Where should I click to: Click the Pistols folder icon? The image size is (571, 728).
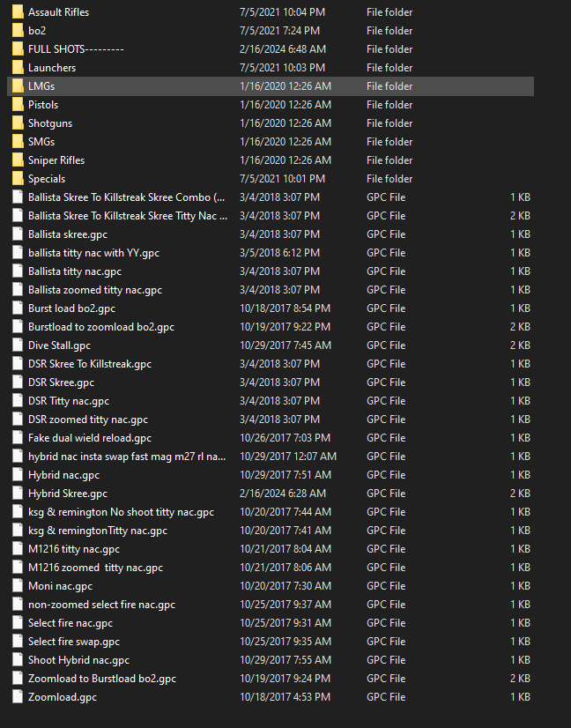point(18,105)
